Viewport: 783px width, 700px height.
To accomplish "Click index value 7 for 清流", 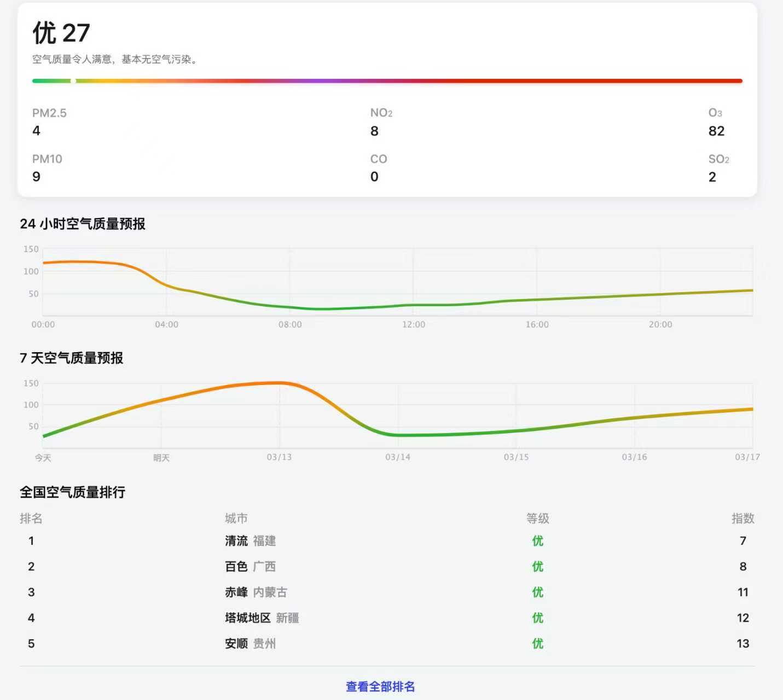I will click(x=743, y=541).
